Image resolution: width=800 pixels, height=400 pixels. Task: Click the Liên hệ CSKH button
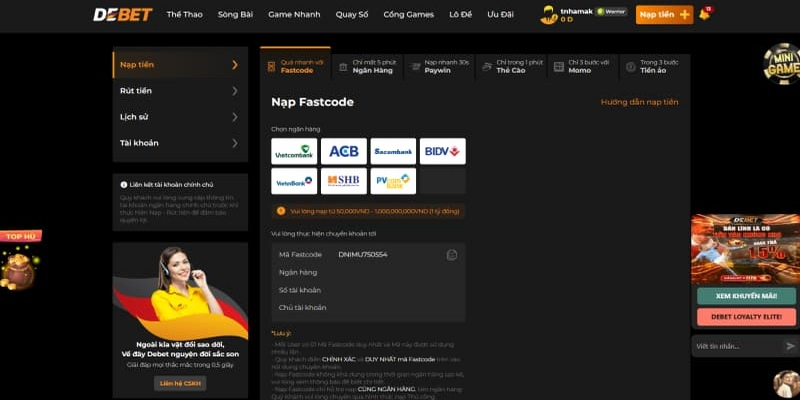point(180,383)
